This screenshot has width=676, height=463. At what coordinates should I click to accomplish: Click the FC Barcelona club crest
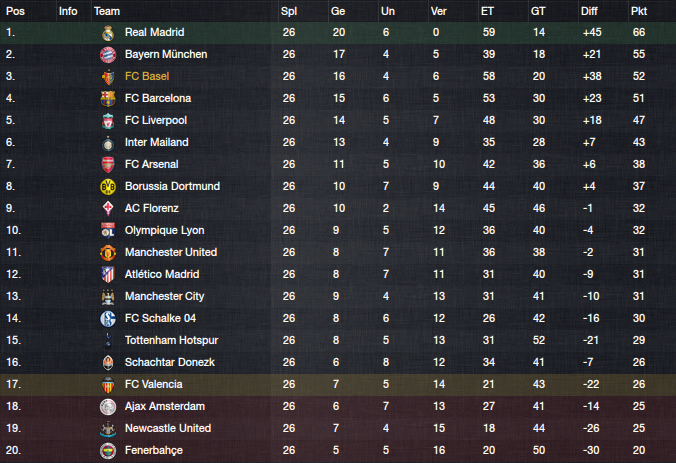click(x=108, y=99)
